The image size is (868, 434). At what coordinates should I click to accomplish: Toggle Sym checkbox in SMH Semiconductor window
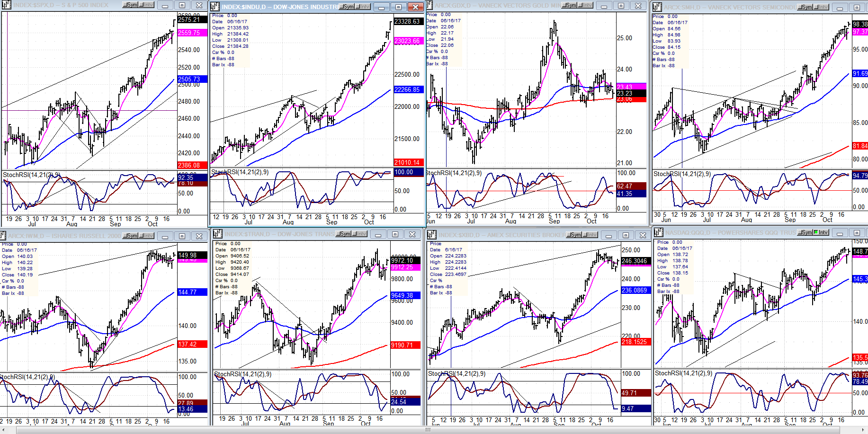[x=805, y=7]
